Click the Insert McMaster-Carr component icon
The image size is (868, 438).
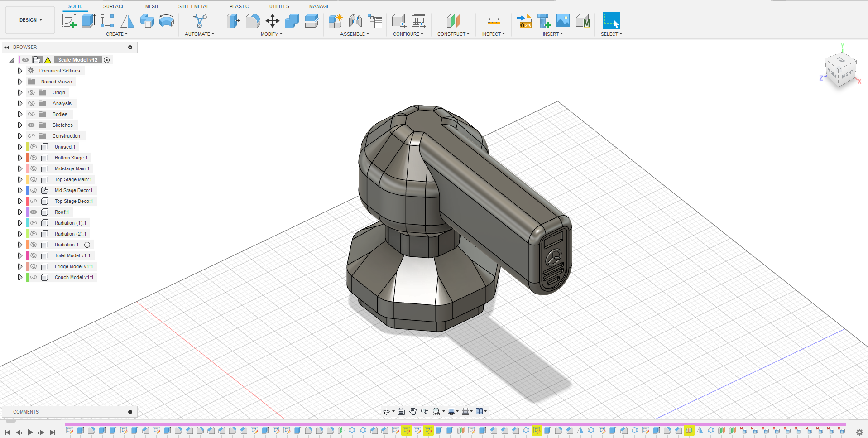[x=583, y=21]
